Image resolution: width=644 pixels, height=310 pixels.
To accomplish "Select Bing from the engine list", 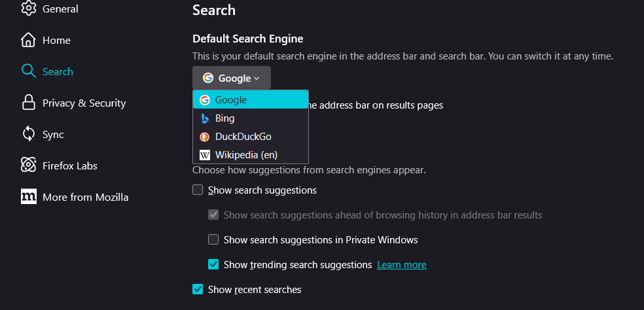I will click(251, 118).
